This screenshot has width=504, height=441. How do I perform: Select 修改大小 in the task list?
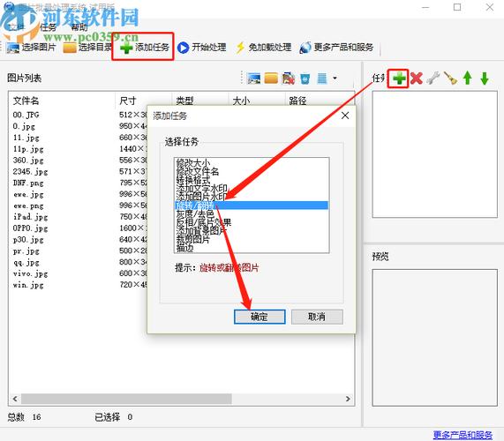[x=252, y=163]
